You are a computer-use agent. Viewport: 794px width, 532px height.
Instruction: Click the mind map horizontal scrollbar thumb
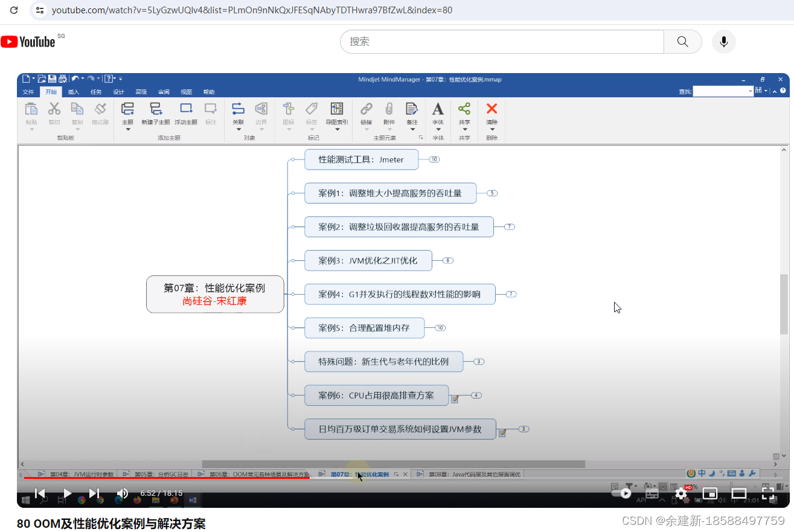pos(393,464)
